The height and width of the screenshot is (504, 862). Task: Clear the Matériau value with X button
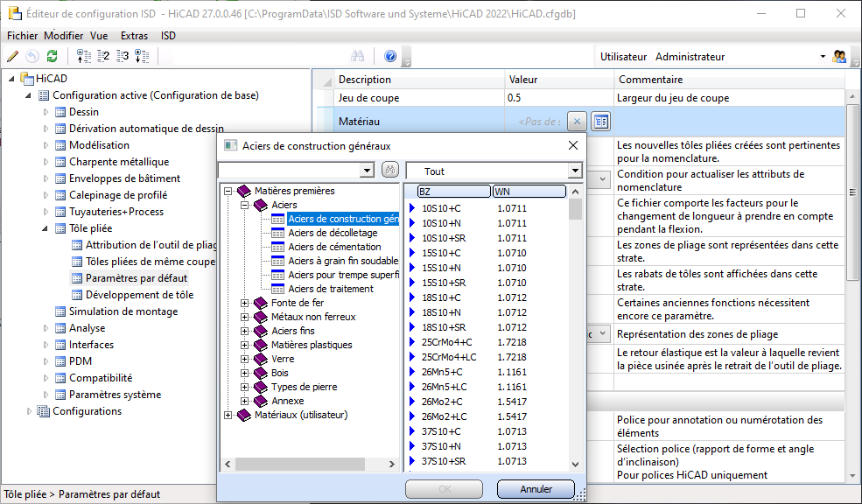tap(577, 122)
